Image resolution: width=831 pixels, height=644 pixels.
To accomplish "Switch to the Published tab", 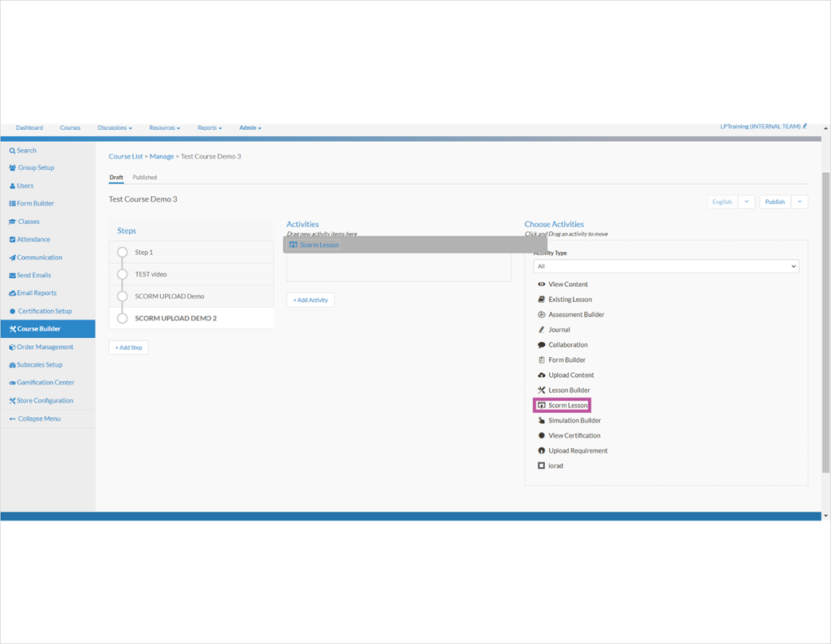I will (144, 177).
